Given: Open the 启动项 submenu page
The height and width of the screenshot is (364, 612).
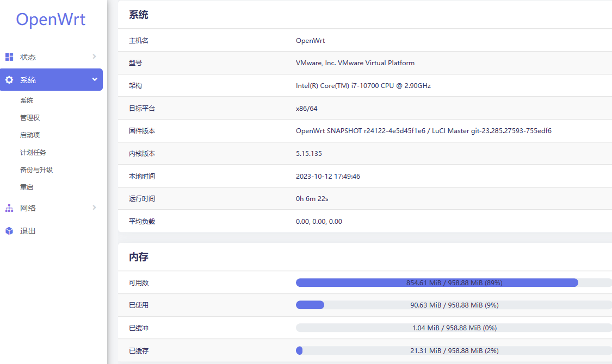Looking at the screenshot, I should 30,135.
